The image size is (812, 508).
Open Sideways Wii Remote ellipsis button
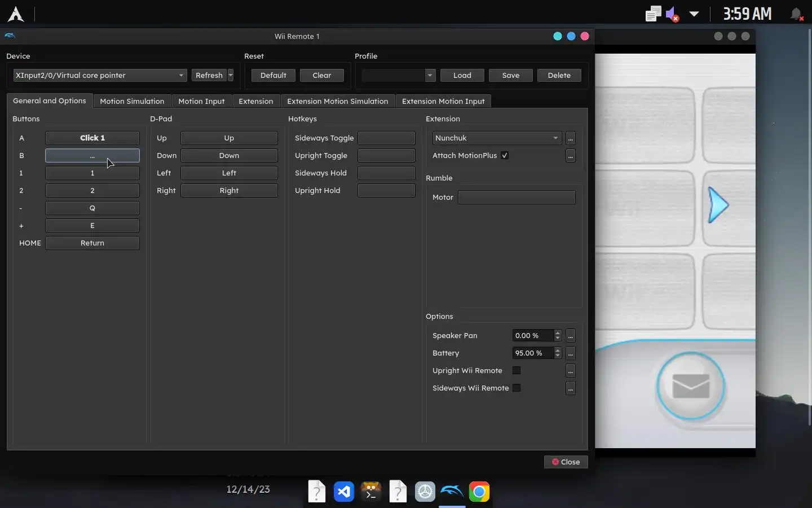pos(571,388)
